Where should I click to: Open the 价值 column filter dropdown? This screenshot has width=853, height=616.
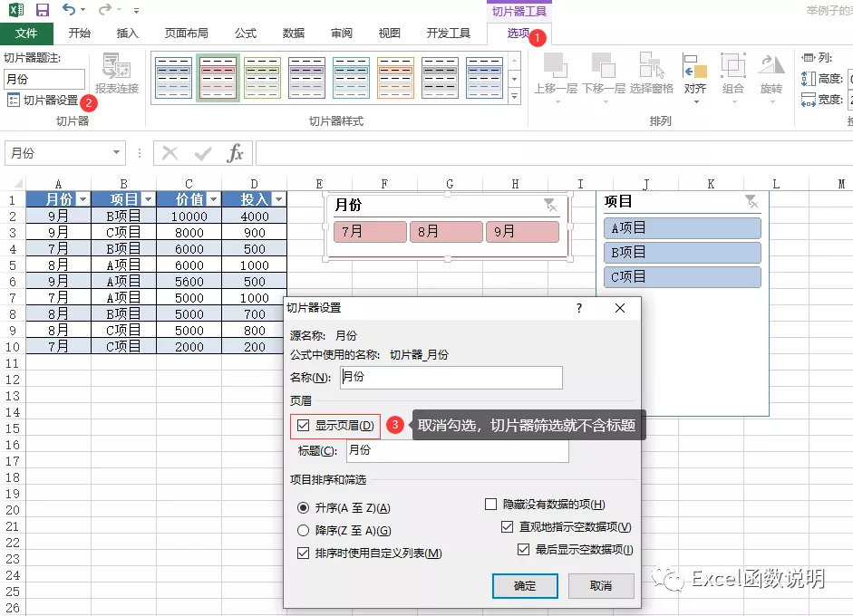213,199
